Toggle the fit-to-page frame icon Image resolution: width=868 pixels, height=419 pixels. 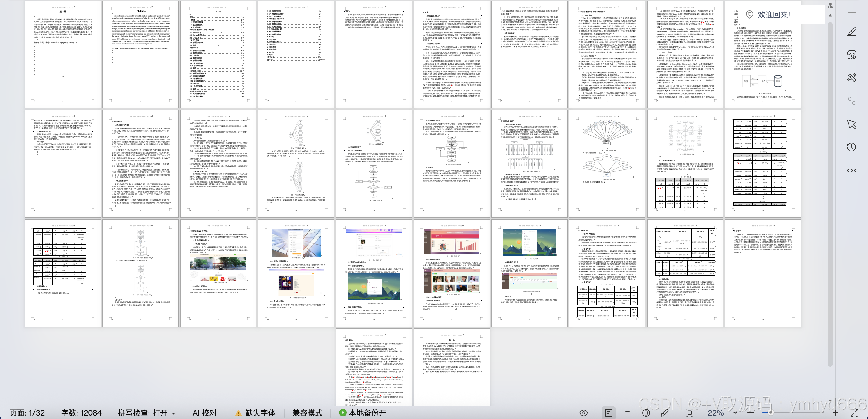coord(689,413)
